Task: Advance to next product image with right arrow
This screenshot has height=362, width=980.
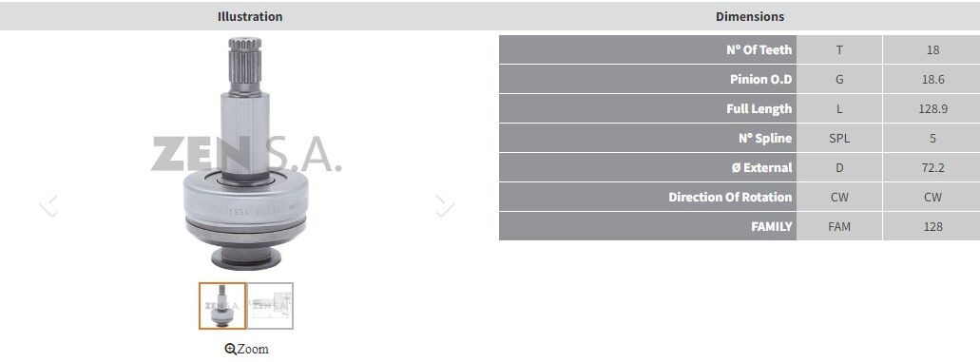Action: coord(444,204)
